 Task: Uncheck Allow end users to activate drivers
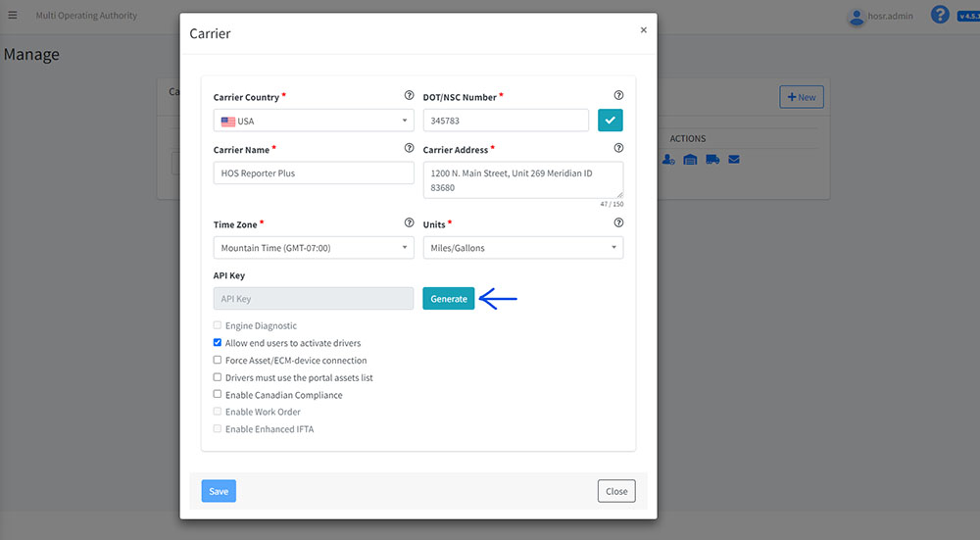(218, 342)
